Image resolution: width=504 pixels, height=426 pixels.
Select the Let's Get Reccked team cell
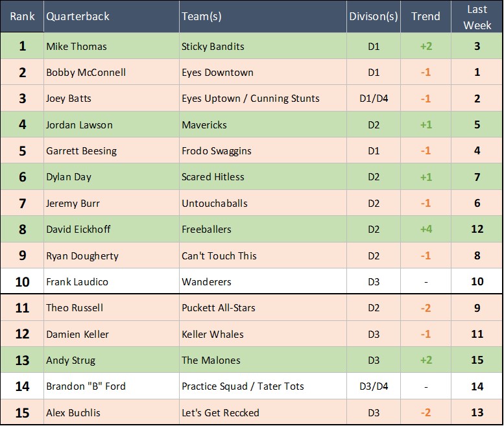221,413
